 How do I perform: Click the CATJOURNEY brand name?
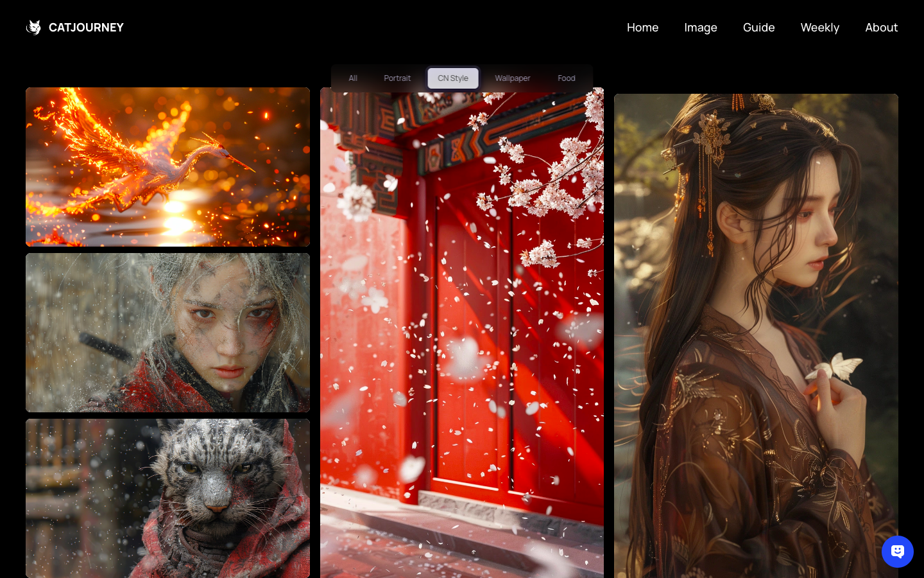click(x=86, y=28)
